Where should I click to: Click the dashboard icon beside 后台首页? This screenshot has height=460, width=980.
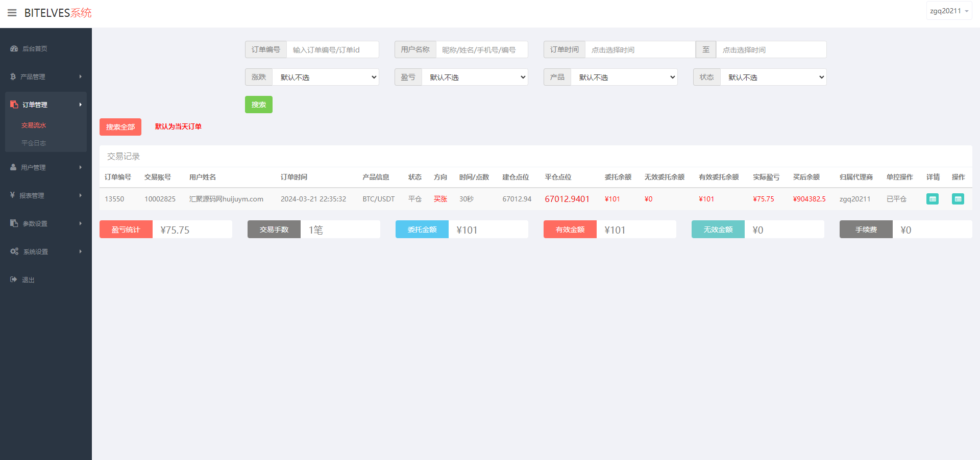pos(14,48)
